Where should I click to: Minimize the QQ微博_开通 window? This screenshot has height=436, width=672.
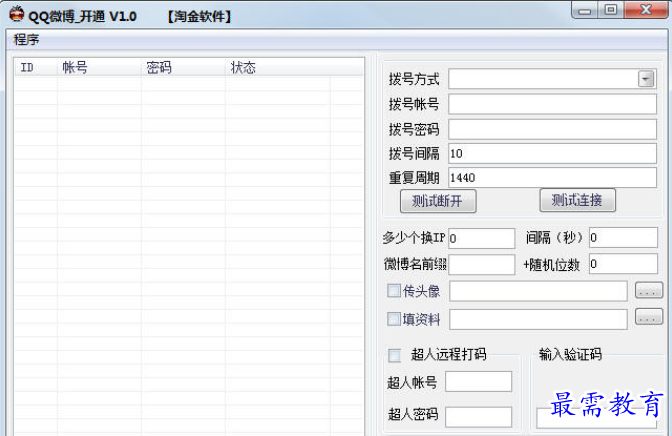(x=584, y=10)
